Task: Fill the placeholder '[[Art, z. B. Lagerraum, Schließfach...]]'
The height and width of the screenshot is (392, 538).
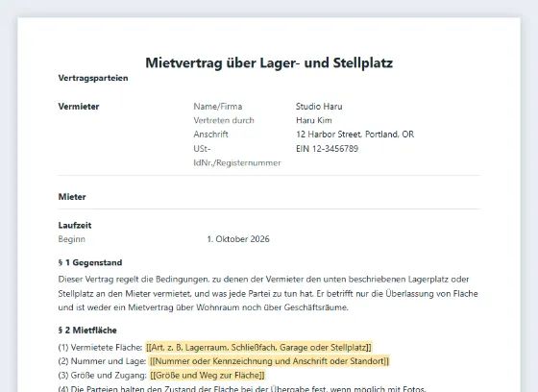Action: 258,348
